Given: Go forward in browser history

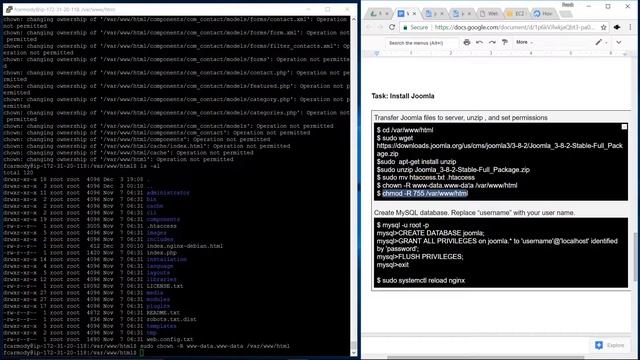Looking at the screenshot, I should click(x=380, y=27).
